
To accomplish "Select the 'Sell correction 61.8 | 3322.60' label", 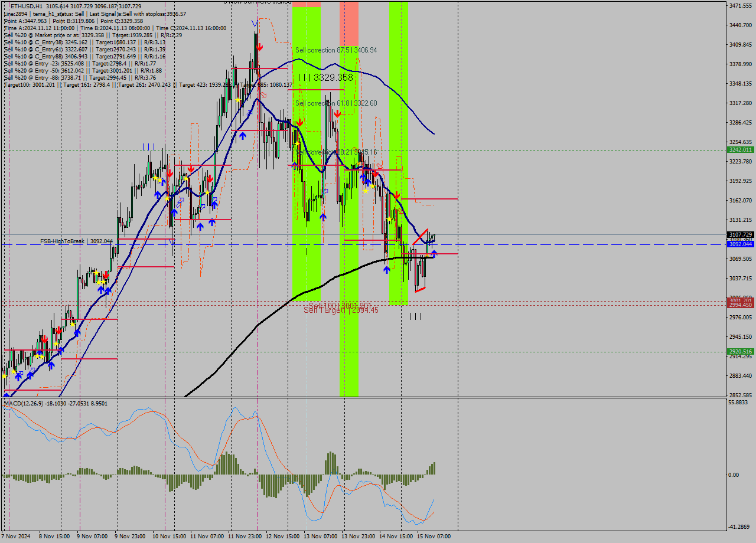I will point(336,103).
